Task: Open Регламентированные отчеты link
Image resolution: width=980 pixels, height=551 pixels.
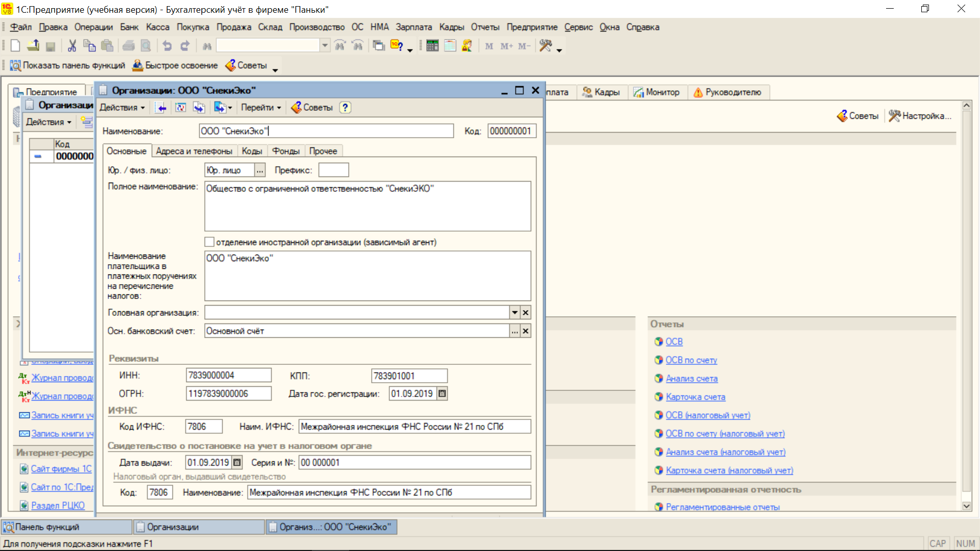Action: (723, 507)
